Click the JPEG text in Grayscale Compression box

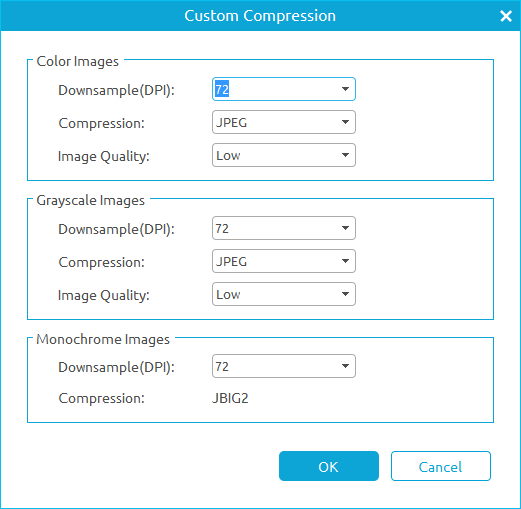pos(231,261)
